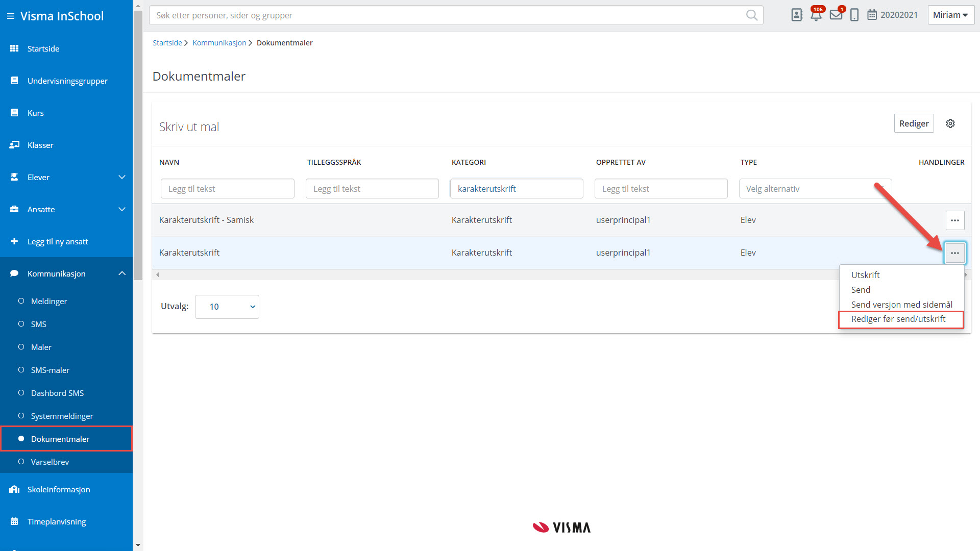Open the messages envelope icon

836,15
